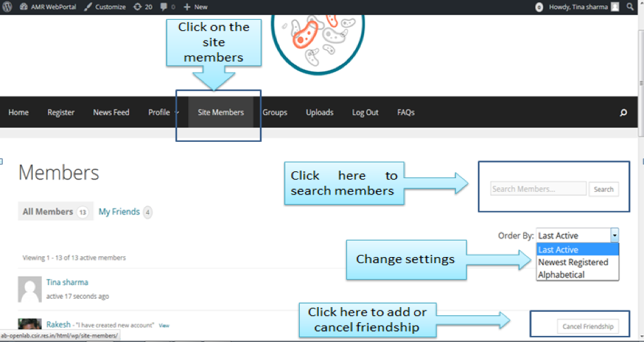Open the Order By dropdown arrow
This screenshot has height=342, width=644.
[x=615, y=235]
